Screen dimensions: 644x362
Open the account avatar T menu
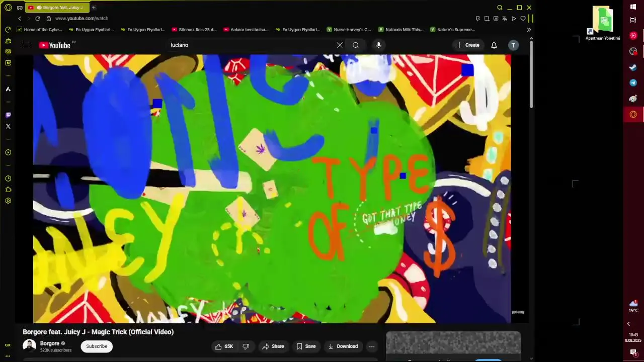click(x=513, y=45)
